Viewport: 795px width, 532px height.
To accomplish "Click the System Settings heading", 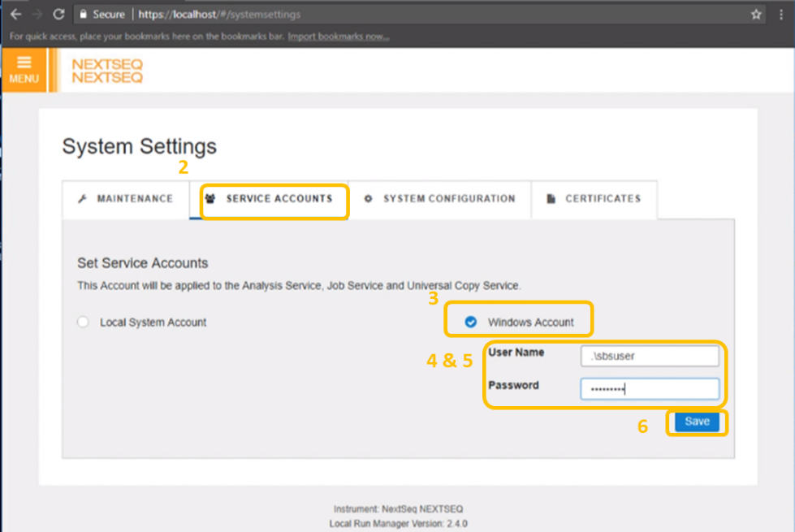I will 139,146.
